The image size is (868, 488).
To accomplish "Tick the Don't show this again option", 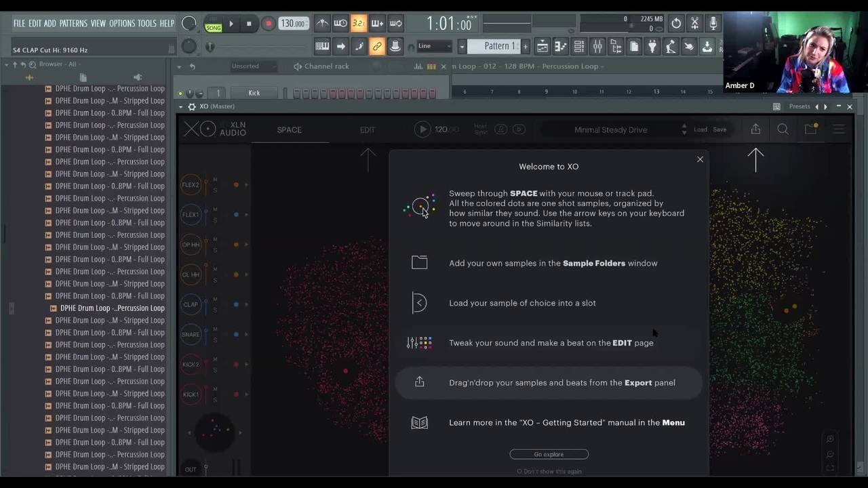I will click(549, 471).
